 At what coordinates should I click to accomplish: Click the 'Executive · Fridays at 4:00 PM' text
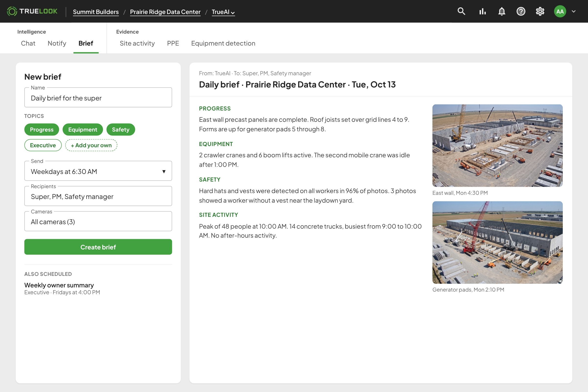click(62, 292)
